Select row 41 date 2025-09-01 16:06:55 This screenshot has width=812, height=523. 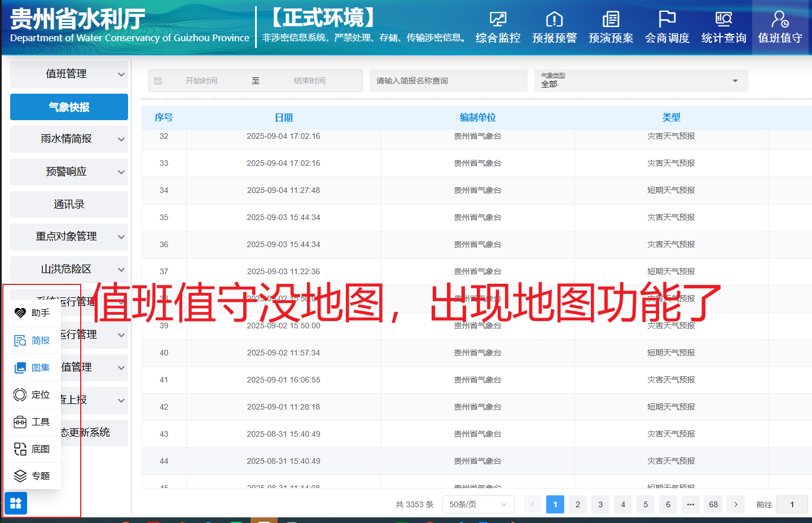[x=283, y=380]
